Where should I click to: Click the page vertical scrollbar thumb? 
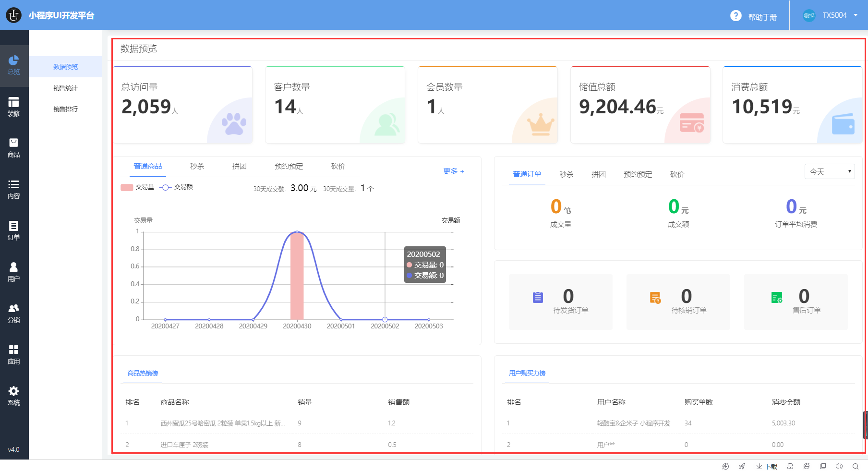click(x=866, y=425)
